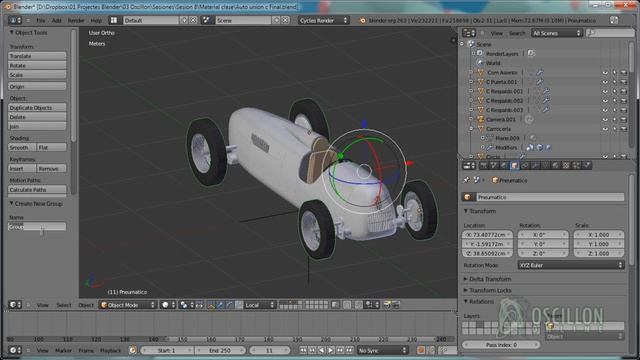The height and width of the screenshot is (360, 640).
Task: Select World in the outliner
Action: coord(493,63)
